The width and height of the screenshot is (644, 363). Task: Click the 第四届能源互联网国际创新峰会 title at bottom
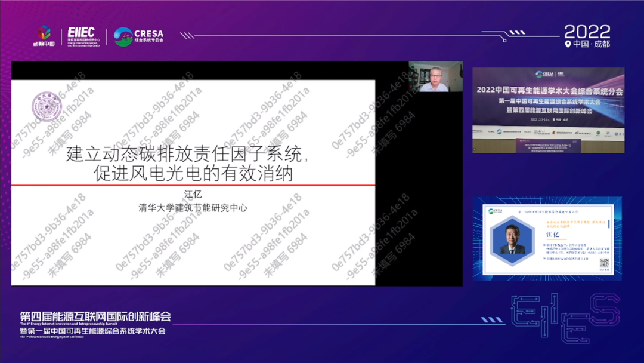pos(95,316)
